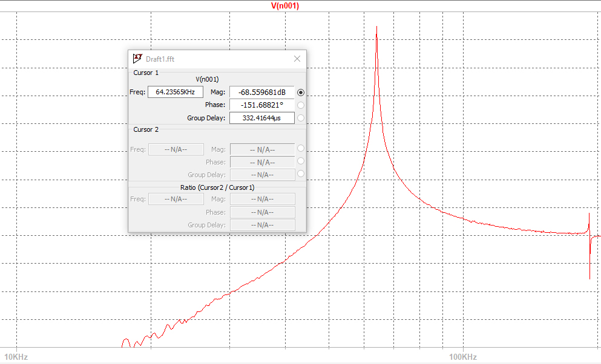Click the Ratio section Mag field
This screenshot has height=364, width=601.
261,198
